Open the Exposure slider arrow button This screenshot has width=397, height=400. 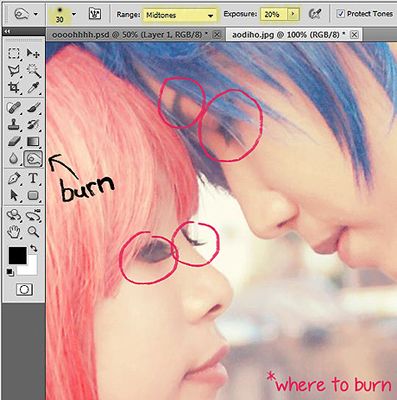(293, 14)
